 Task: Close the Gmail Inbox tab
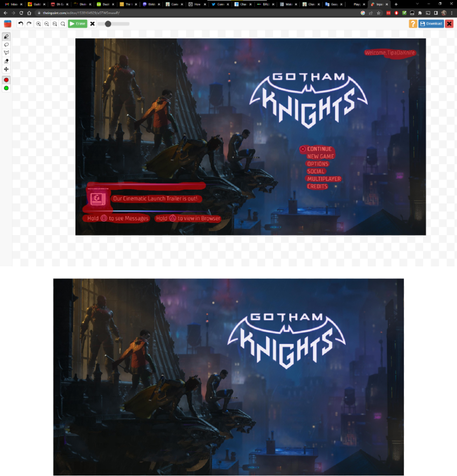point(21,4)
